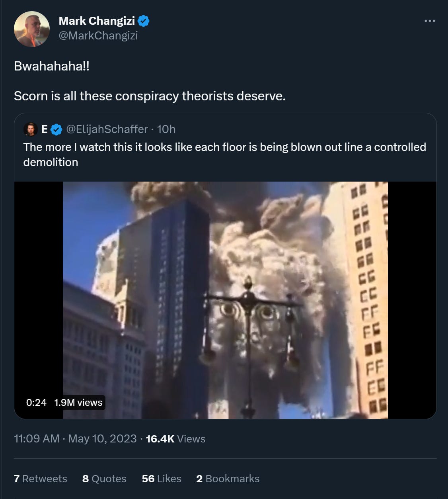This screenshot has height=499, width=448.
Task: Show the 8 Quotes list
Action: [104, 479]
